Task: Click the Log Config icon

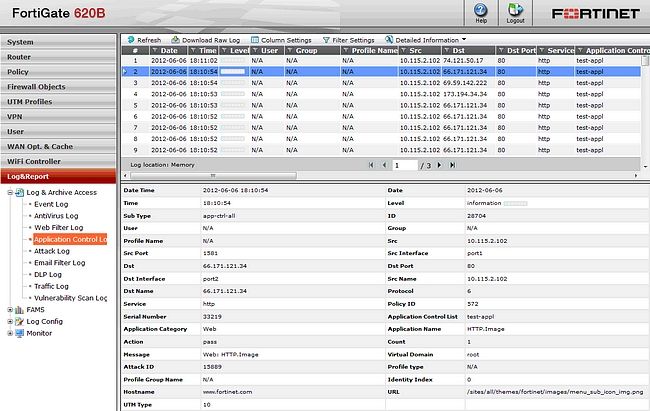Action: click(19, 321)
